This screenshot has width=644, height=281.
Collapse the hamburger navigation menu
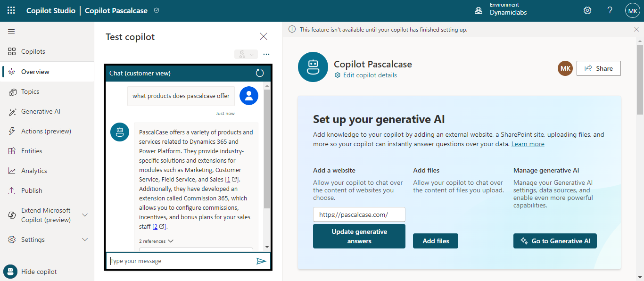[x=11, y=32]
